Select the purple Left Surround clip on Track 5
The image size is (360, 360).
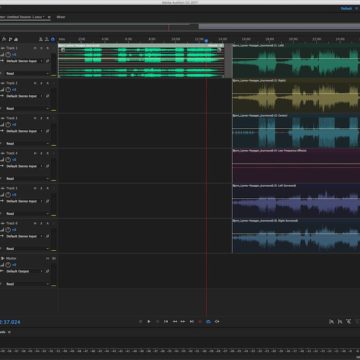coord(296,201)
